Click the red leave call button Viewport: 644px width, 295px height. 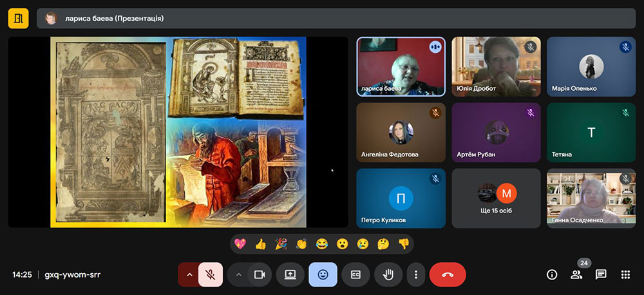(x=448, y=274)
